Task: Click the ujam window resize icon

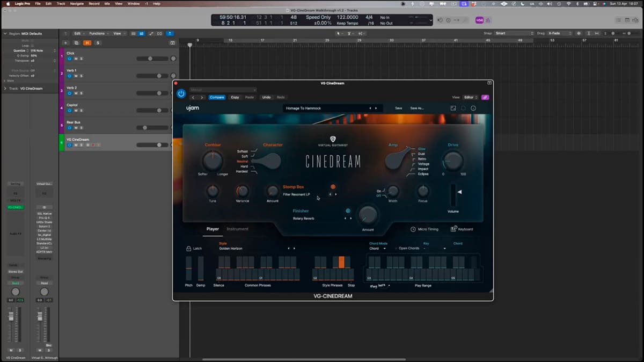Action: click(453, 108)
